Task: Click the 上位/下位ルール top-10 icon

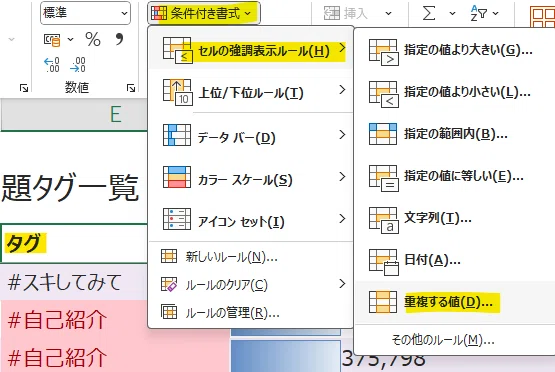Action: click(178, 92)
